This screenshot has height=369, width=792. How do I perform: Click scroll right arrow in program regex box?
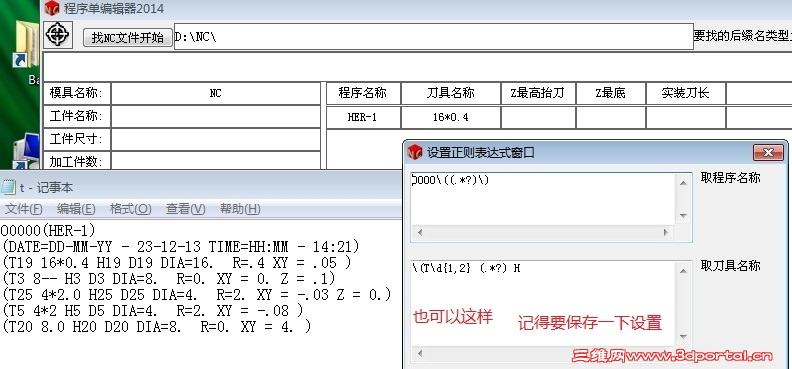666,233
